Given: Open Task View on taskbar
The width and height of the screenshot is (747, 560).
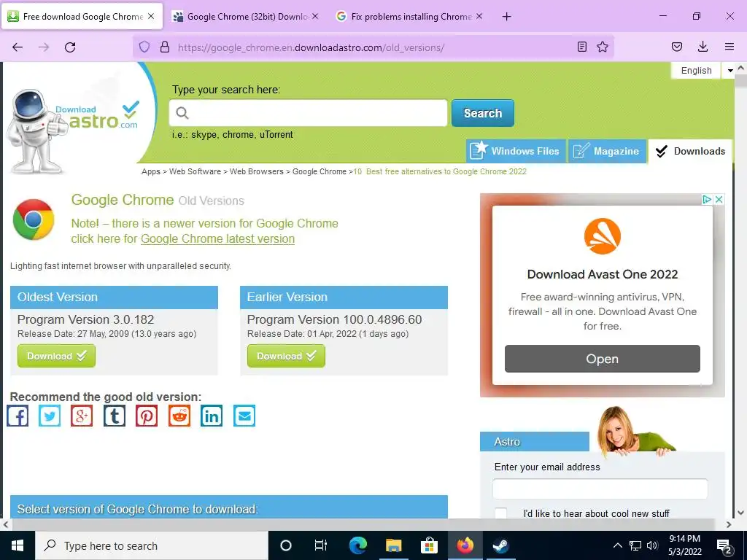Looking at the screenshot, I should (x=321, y=545).
